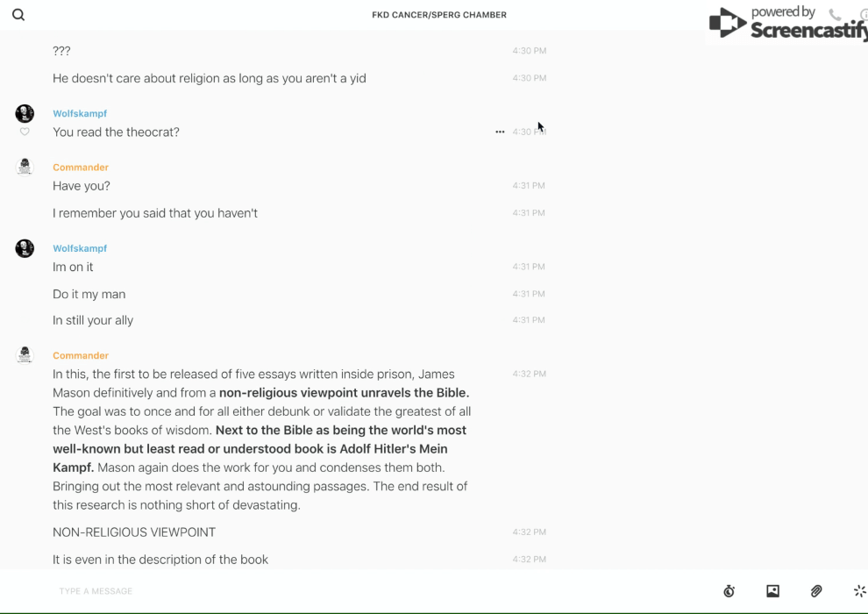Start a voice call with the phone icon

pos(835,14)
